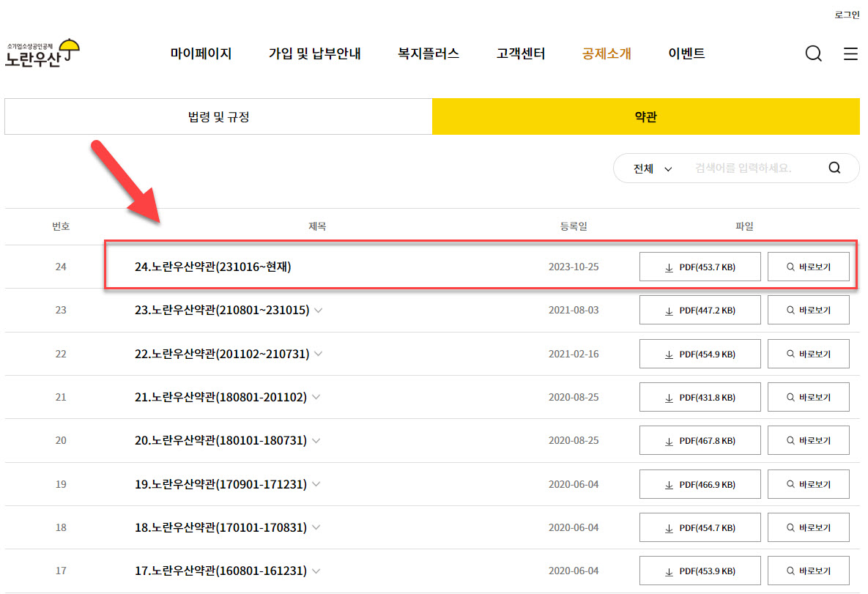Click 바로보기 for row 19
This screenshot has width=868, height=594.
coord(808,484)
